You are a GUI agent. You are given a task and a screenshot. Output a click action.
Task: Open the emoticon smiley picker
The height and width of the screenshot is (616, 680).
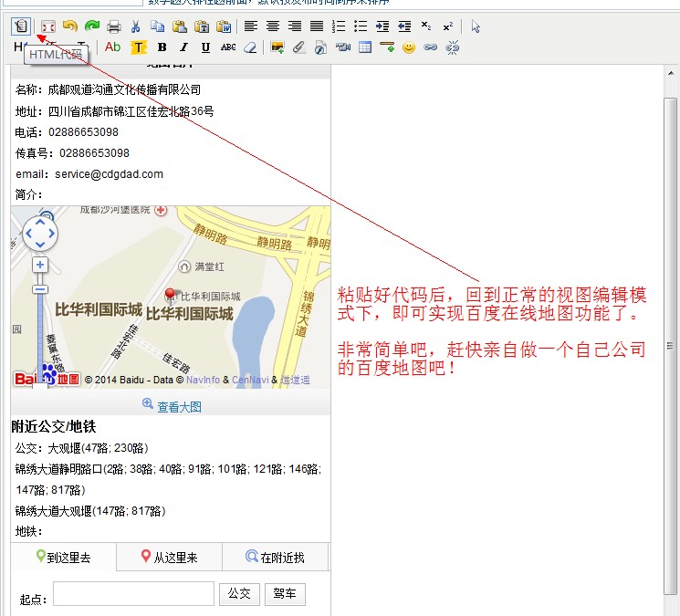(409, 47)
